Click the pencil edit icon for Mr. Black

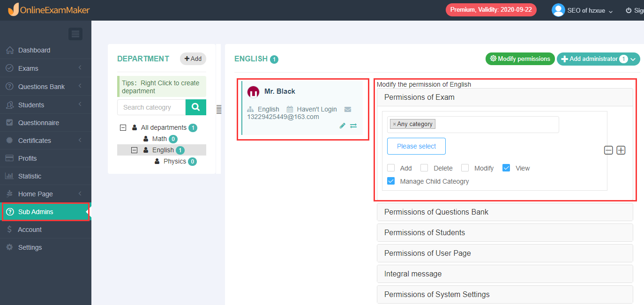[x=343, y=126]
